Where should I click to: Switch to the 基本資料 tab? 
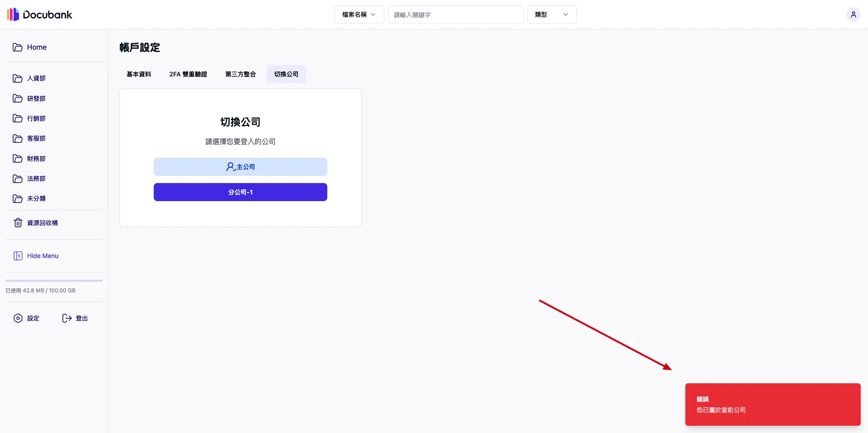click(139, 74)
